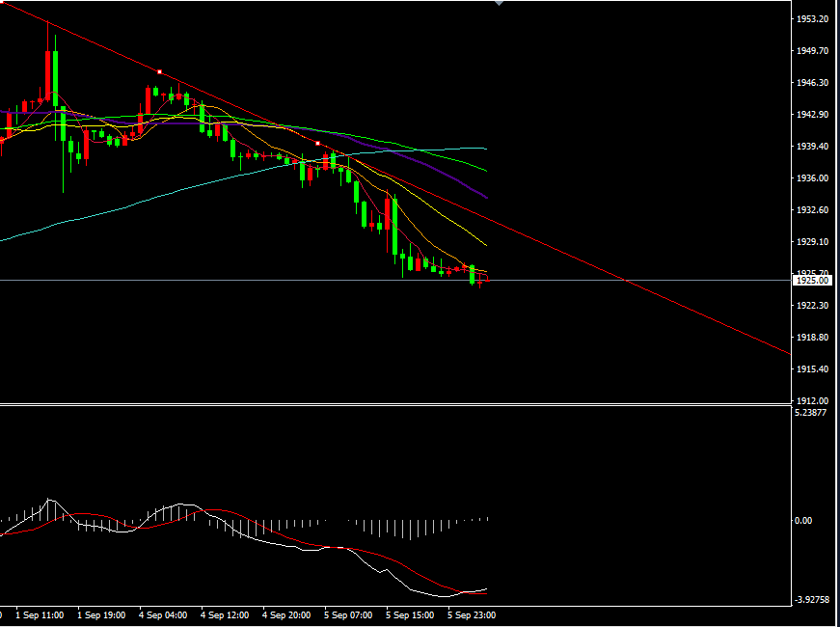The width and height of the screenshot is (840, 627).
Task: Click the 1 Sep 19:00 time label
Action: tap(101, 615)
